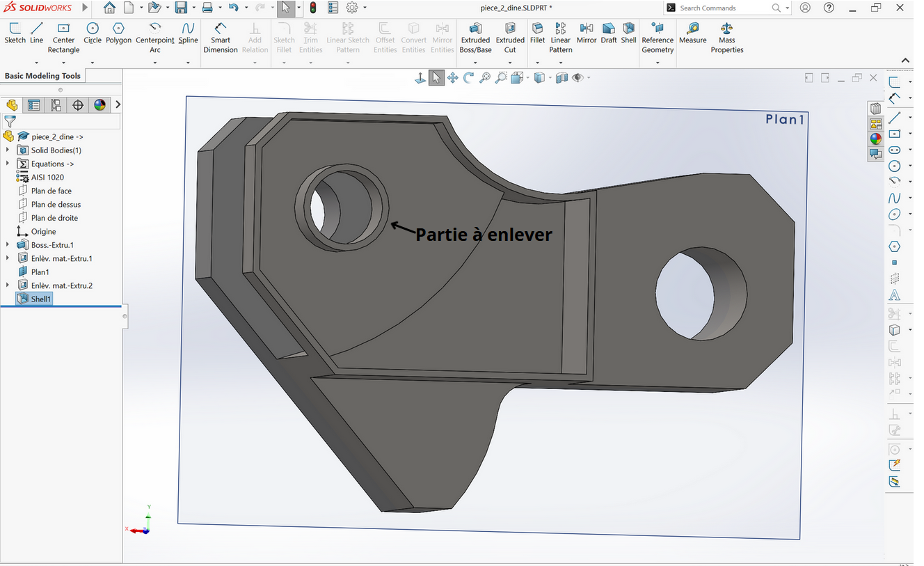Select Plan de face
Viewport: 924px width, 566px height.
click(x=51, y=191)
